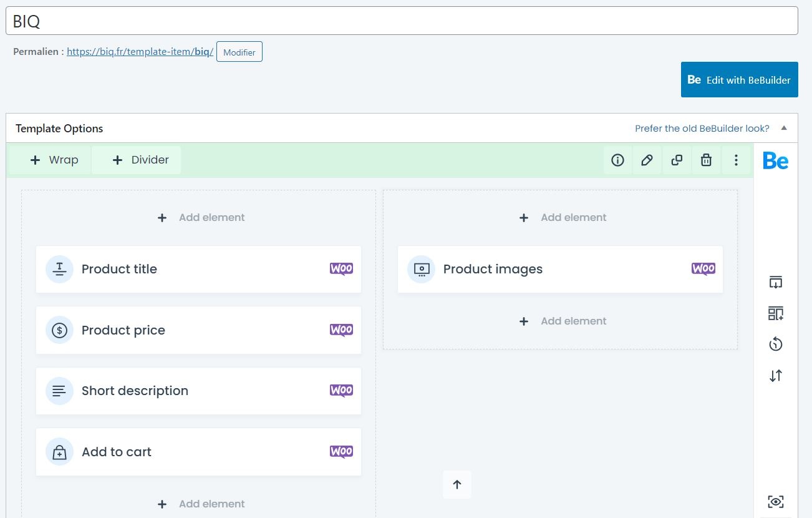Open the import/export icon in the sidebar
Viewport: 812px width, 518px height.
tap(775, 282)
